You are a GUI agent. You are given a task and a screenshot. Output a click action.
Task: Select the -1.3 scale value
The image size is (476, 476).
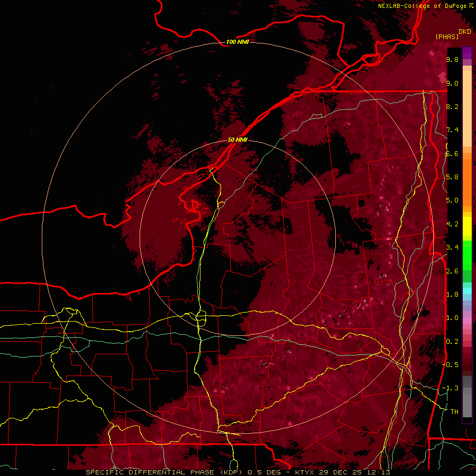451,388
